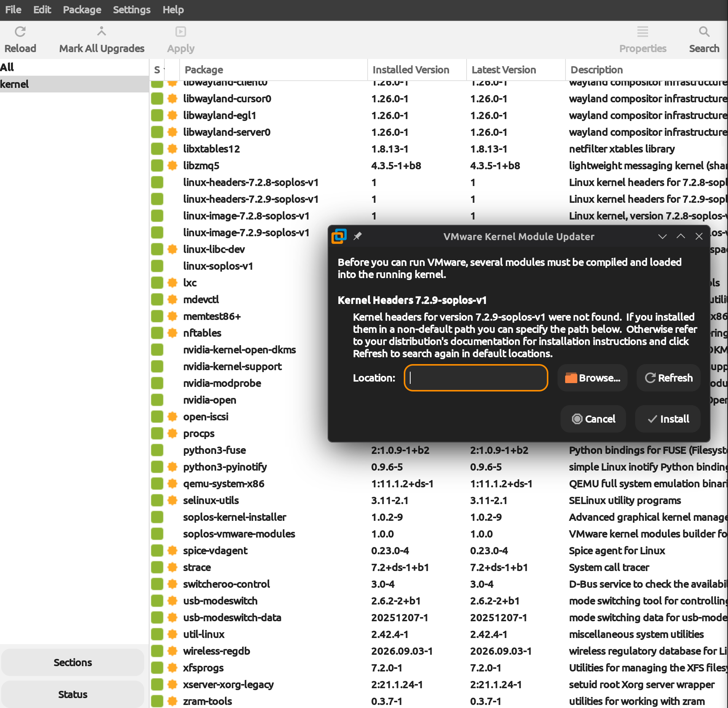The image size is (728, 708).
Task: Click the VMware logo icon in dialog title
Action: tap(339, 236)
